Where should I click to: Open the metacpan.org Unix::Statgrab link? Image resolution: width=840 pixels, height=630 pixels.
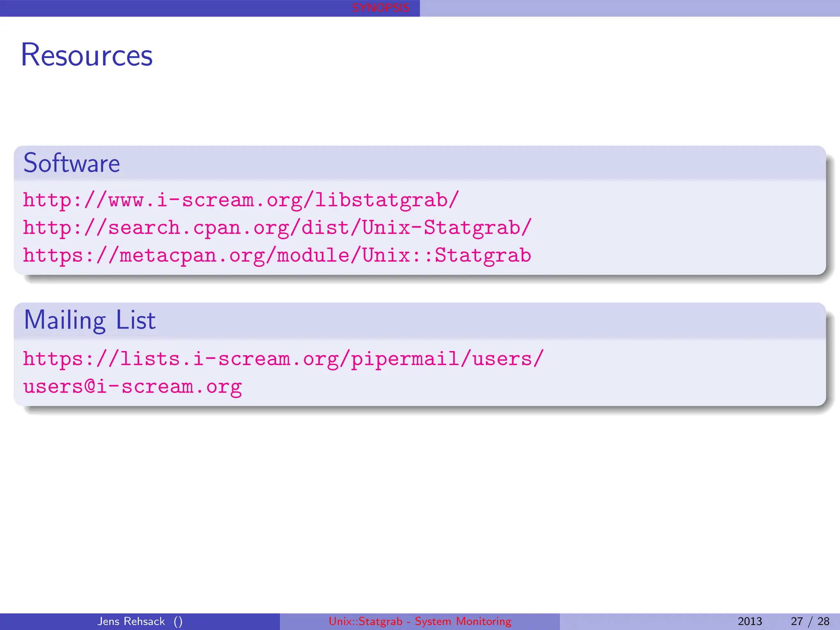point(277,255)
